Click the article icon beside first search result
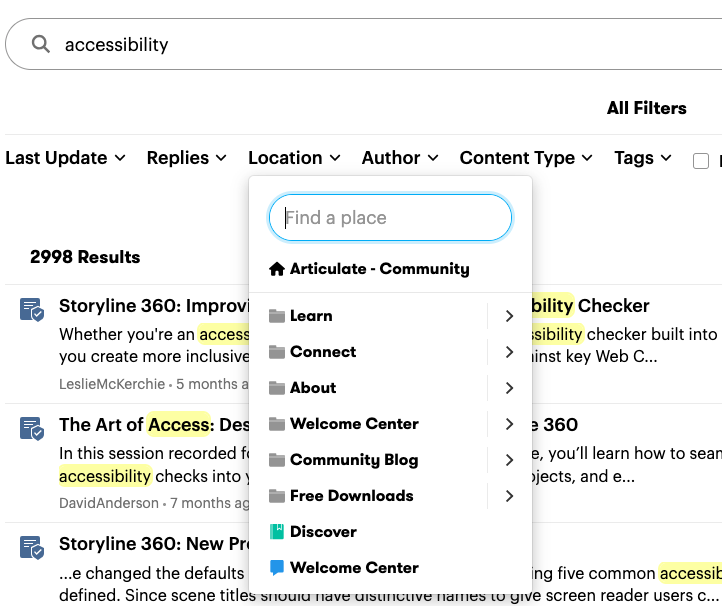The height and width of the screenshot is (606, 722). (x=32, y=310)
